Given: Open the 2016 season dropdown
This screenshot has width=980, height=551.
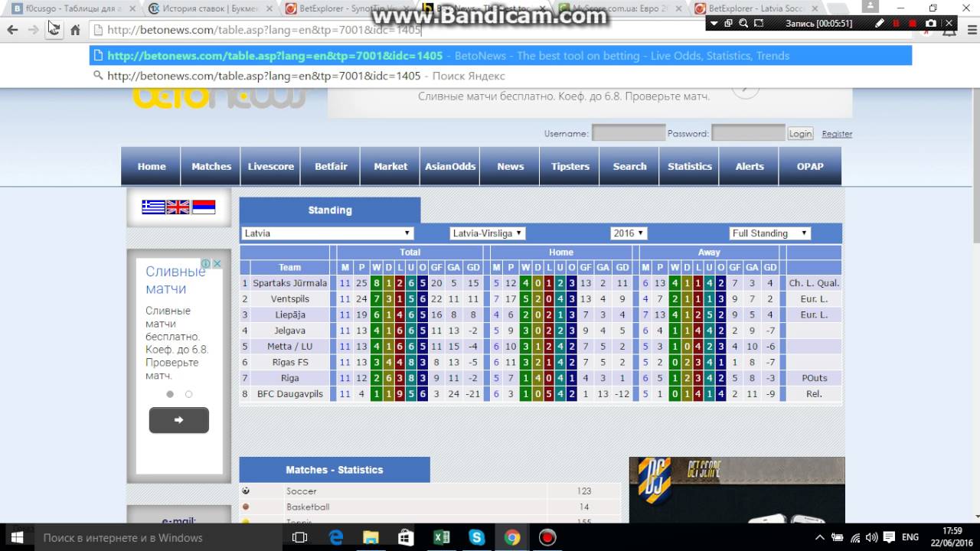Looking at the screenshot, I should pyautogui.click(x=629, y=233).
